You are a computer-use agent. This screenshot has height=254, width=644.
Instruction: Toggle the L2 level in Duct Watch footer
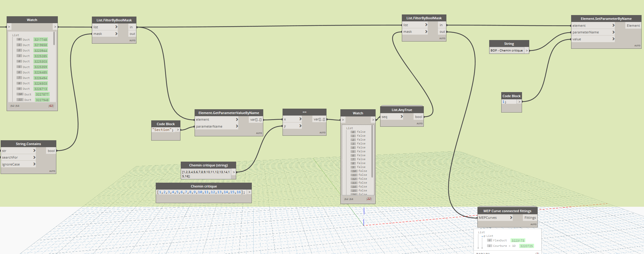pos(12,106)
